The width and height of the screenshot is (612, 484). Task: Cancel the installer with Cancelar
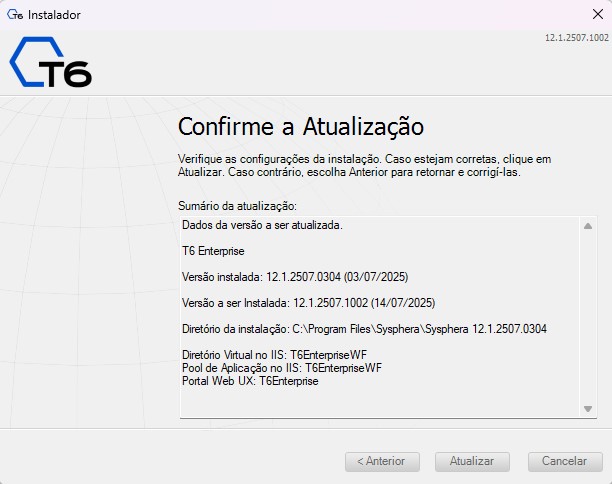[x=565, y=462]
